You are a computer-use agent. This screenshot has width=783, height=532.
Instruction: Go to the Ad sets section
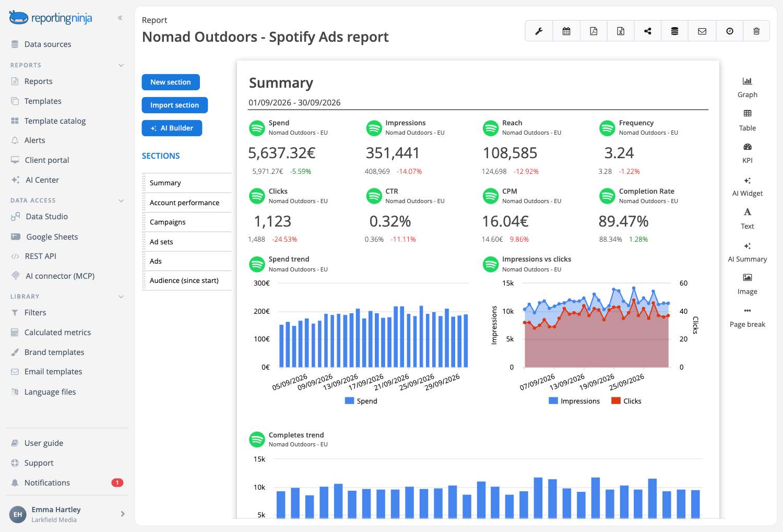click(x=187, y=242)
